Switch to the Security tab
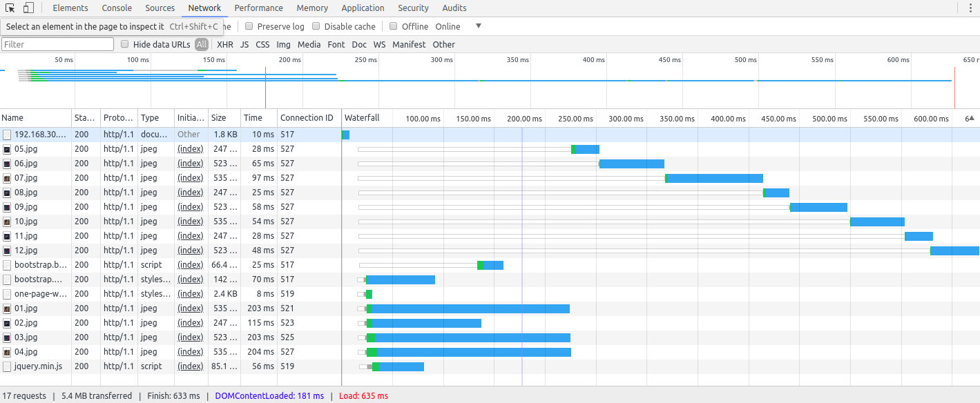Image resolution: width=980 pixels, height=403 pixels. 413,8
